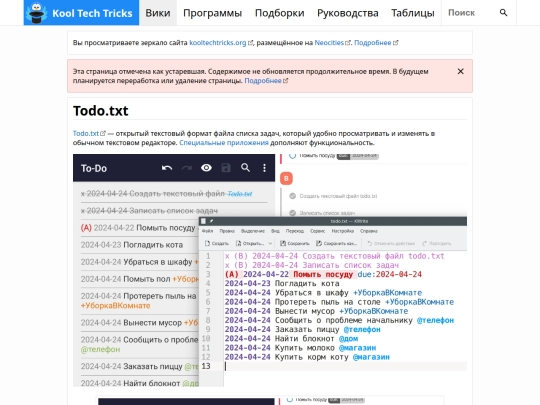Click the pin icon in the KWrite title bar
This screenshot has width=540, height=405.
click(211, 221)
